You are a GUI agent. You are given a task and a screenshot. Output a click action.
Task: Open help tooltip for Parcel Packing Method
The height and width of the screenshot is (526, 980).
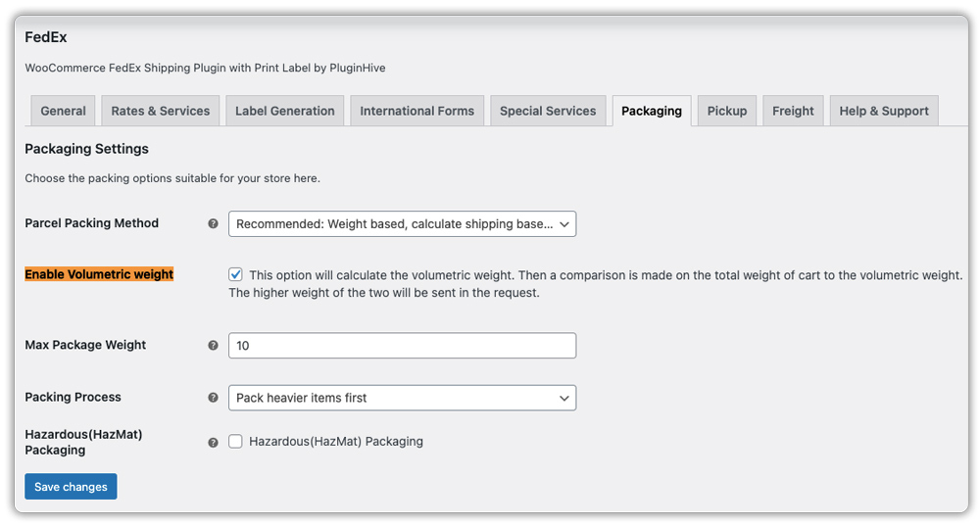(x=213, y=223)
